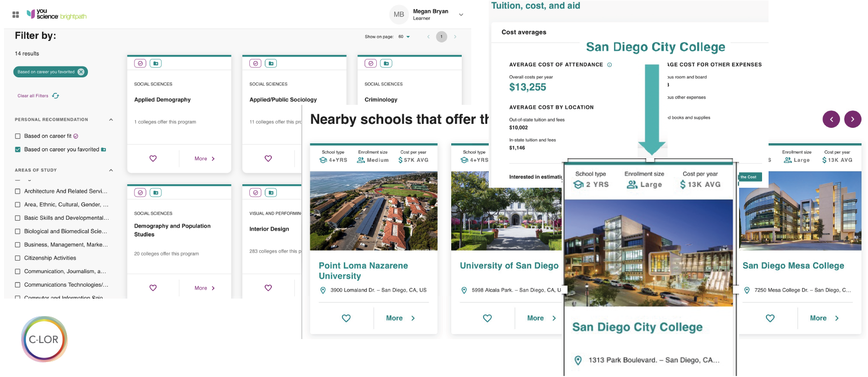Click favorited career icon on Criminology card

pos(386,63)
